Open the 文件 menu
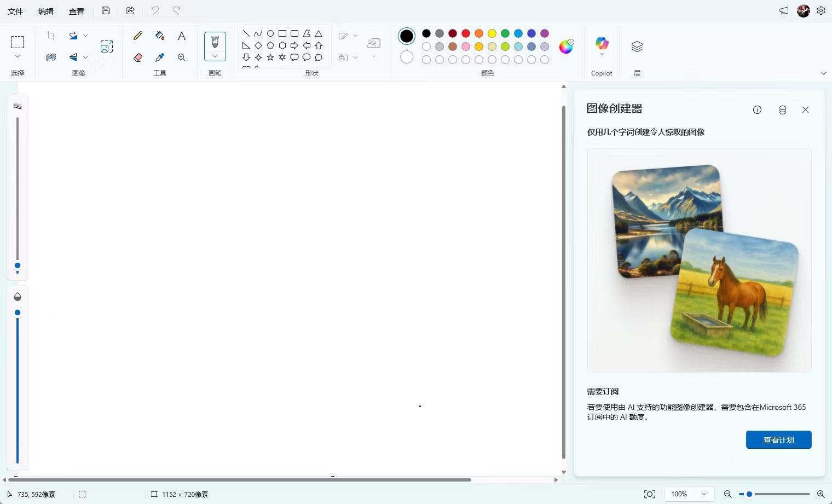This screenshot has height=504, width=832. coord(15,11)
